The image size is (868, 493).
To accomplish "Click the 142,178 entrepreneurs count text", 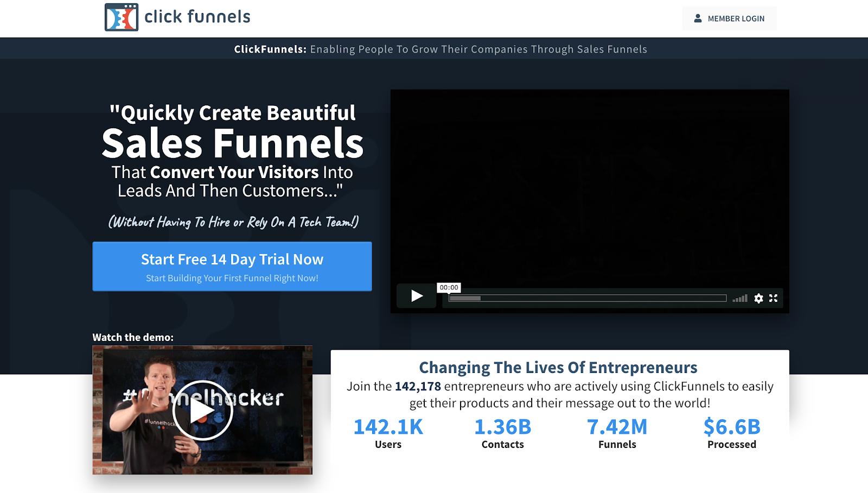I will tap(418, 386).
